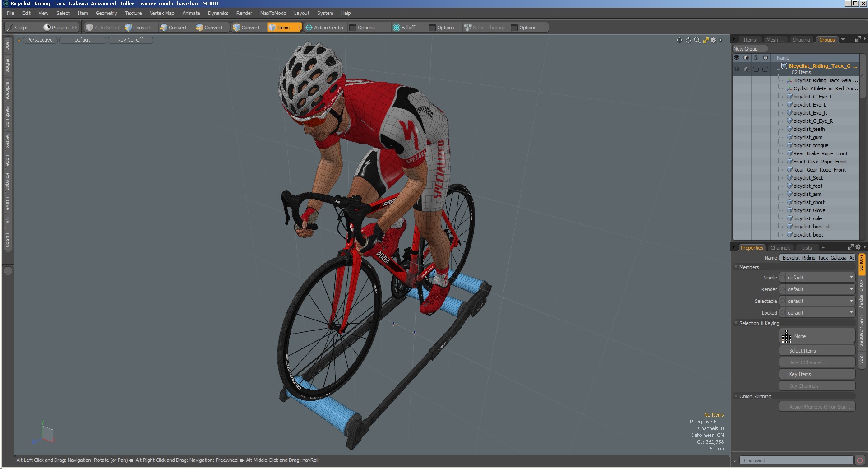Toggle Options checkbox after Action Center
Image resolution: width=868 pixels, height=469 pixels.
click(353, 28)
